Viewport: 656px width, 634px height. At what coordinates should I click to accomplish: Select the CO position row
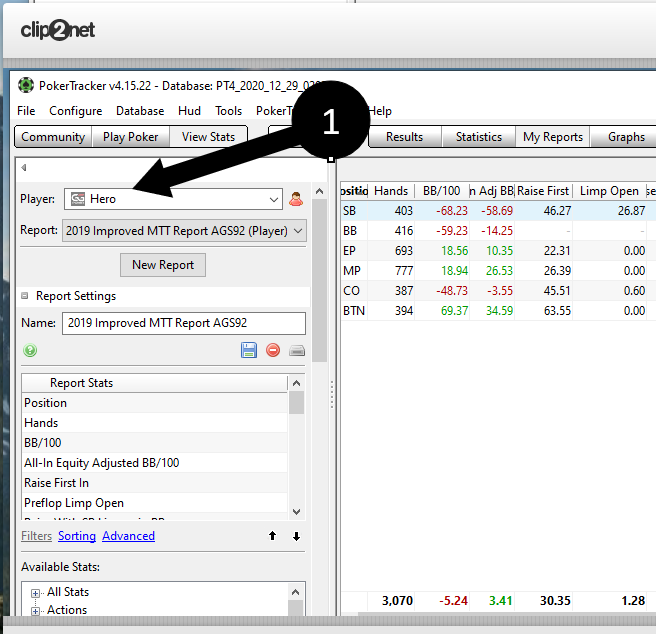(x=498, y=291)
